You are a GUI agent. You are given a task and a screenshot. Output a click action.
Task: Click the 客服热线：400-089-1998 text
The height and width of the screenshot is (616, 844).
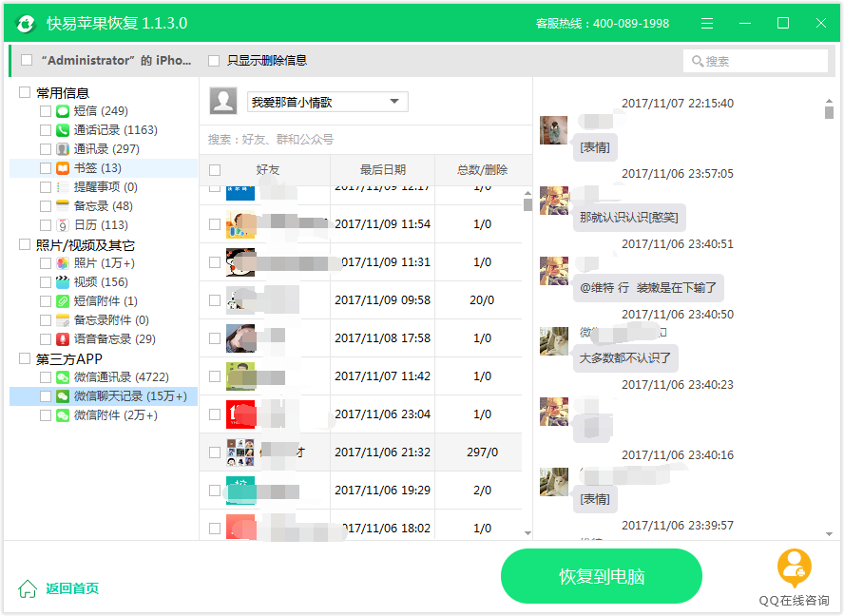603,24
